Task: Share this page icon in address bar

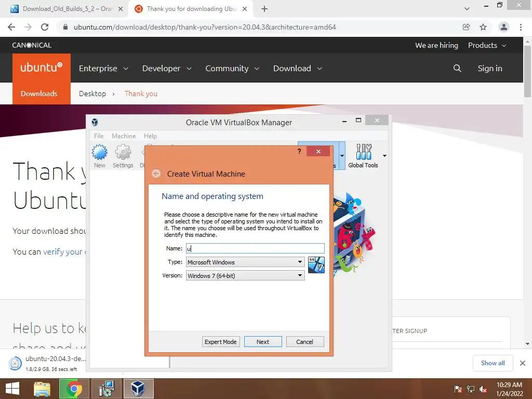Action: pyautogui.click(x=467, y=27)
